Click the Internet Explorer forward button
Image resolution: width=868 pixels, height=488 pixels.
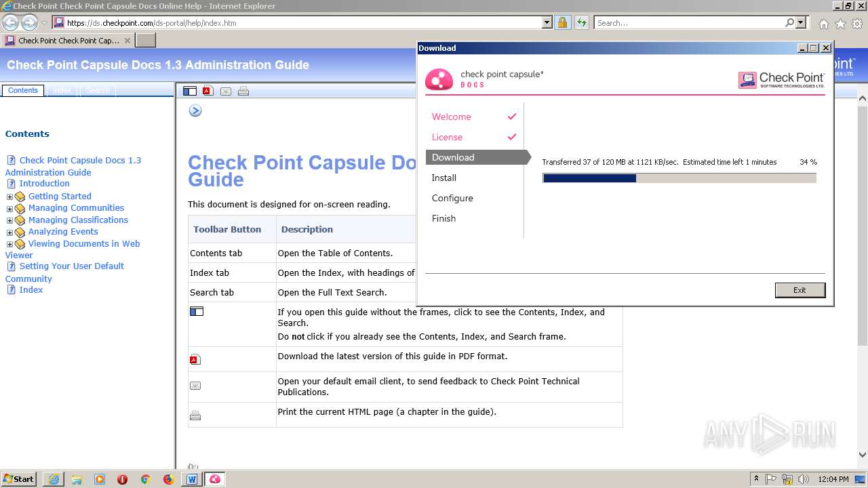pyautogui.click(x=29, y=22)
